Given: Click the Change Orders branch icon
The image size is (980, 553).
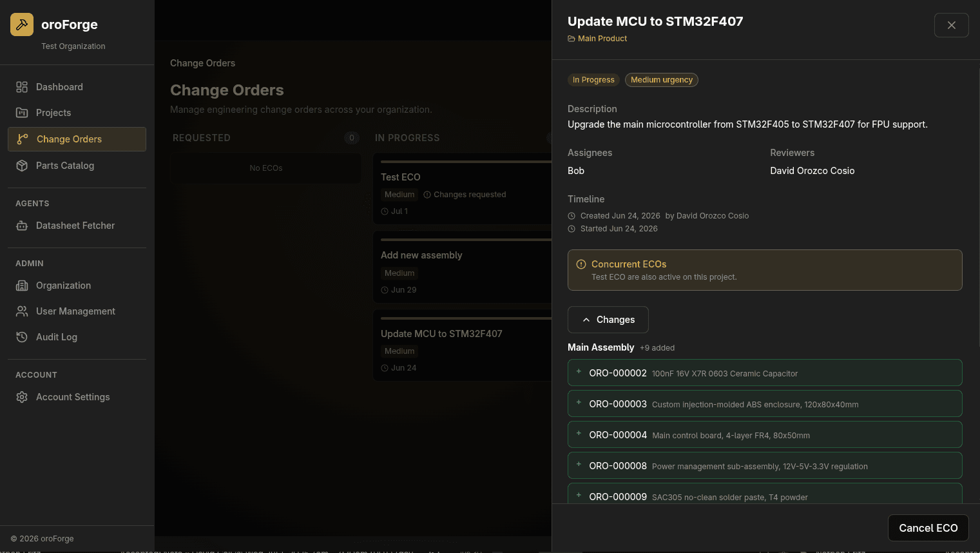Looking at the screenshot, I should point(23,139).
